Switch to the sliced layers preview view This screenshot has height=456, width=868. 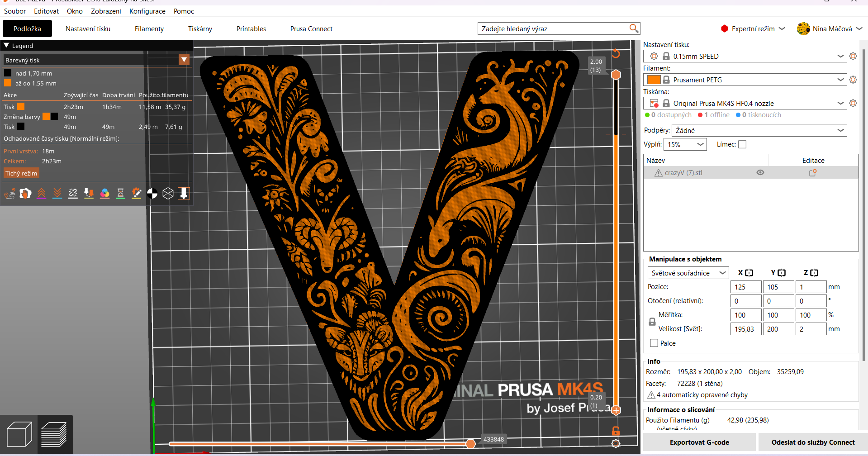click(54, 434)
